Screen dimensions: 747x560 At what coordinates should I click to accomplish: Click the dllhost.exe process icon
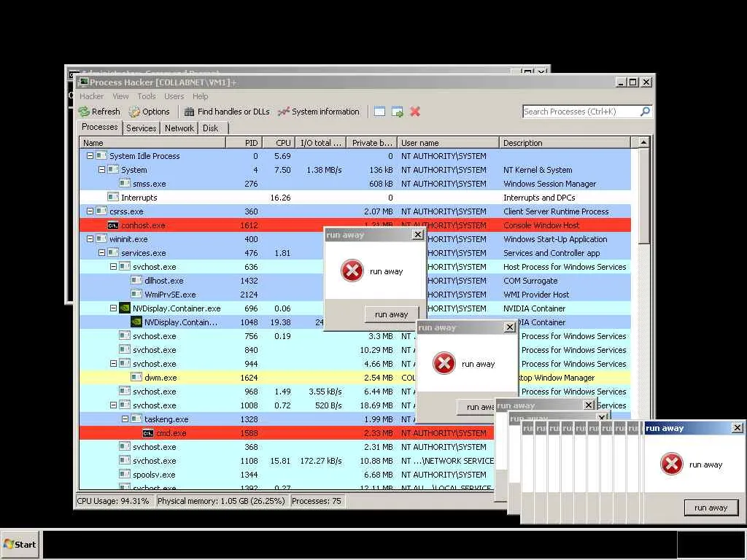tap(136, 281)
